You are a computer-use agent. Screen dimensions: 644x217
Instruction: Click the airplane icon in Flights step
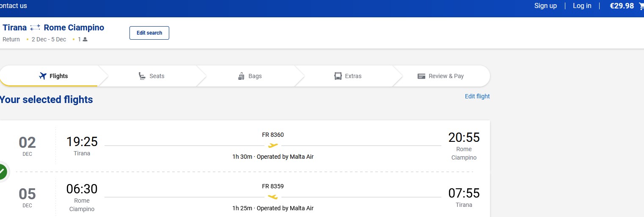pyautogui.click(x=42, y=76)
